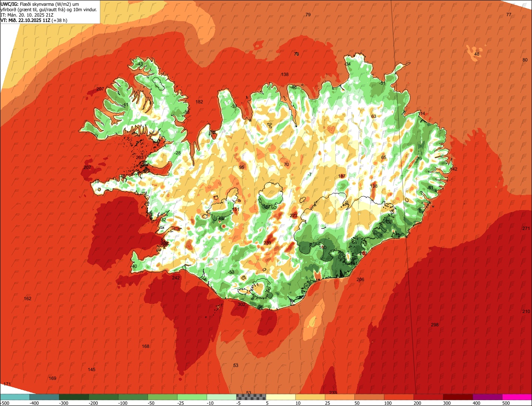532x406 pixels.
Task: Click the map value '187' in the interior
Action: click(x=342, y=176)
